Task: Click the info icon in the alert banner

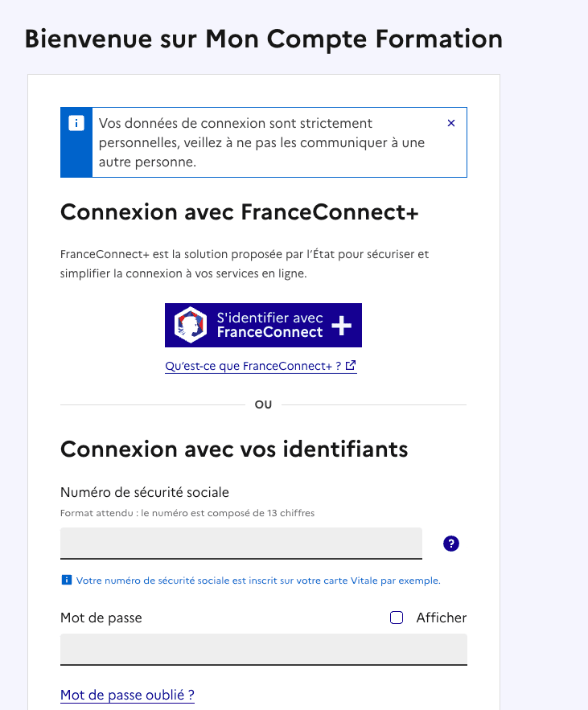Action: click(x=76, y=123)
